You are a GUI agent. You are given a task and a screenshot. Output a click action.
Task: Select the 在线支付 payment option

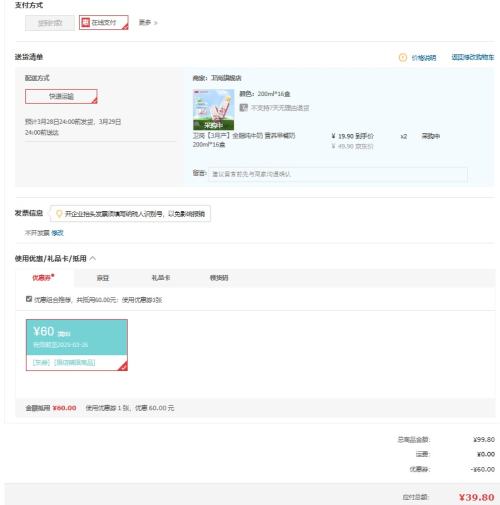pos(104,23)
